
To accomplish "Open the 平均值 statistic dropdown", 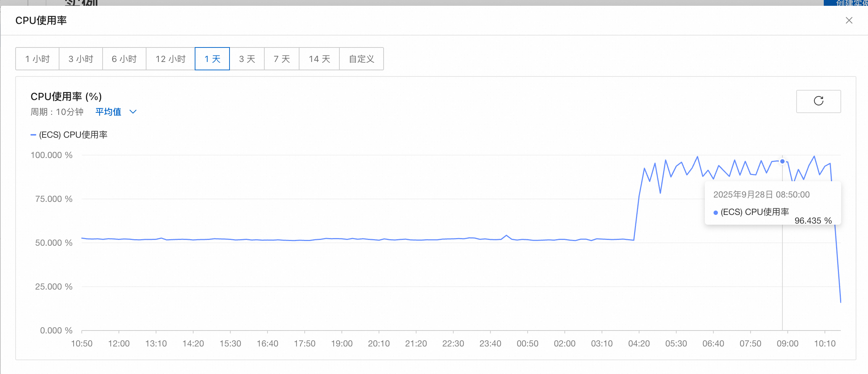I will (x=116, y=112).
